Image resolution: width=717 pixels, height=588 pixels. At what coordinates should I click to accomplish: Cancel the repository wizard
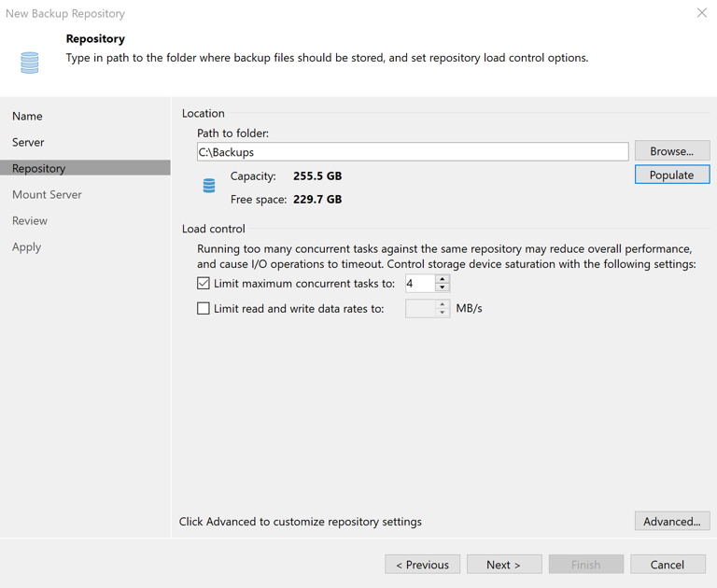pyautogui.click(x=667, y=564)
